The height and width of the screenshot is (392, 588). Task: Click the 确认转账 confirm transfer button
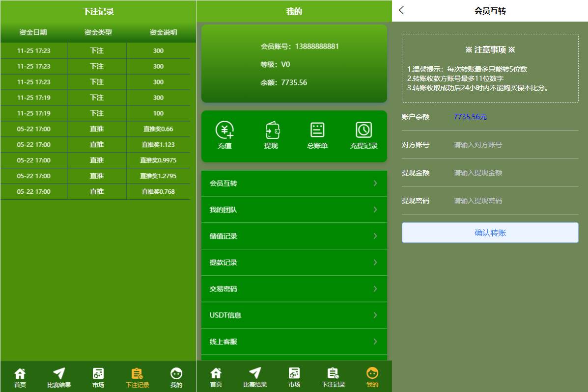pyautogui.click(x=490, y=233)
